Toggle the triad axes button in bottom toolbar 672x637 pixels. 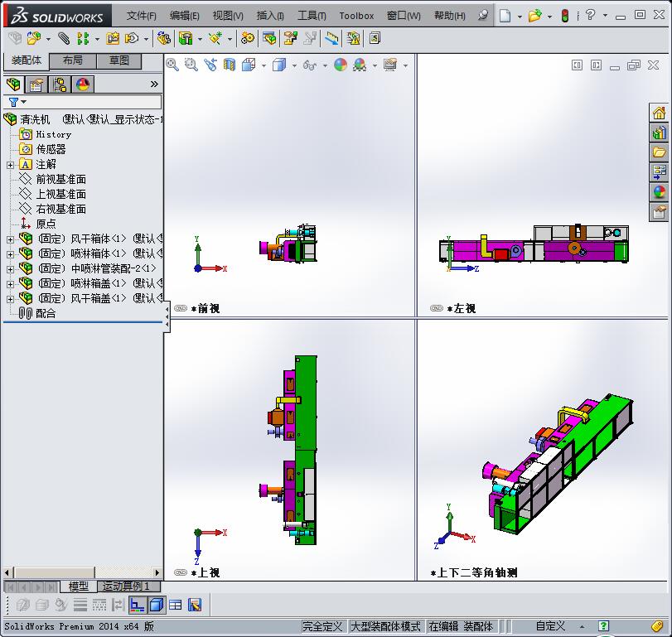tap(138, 605)
